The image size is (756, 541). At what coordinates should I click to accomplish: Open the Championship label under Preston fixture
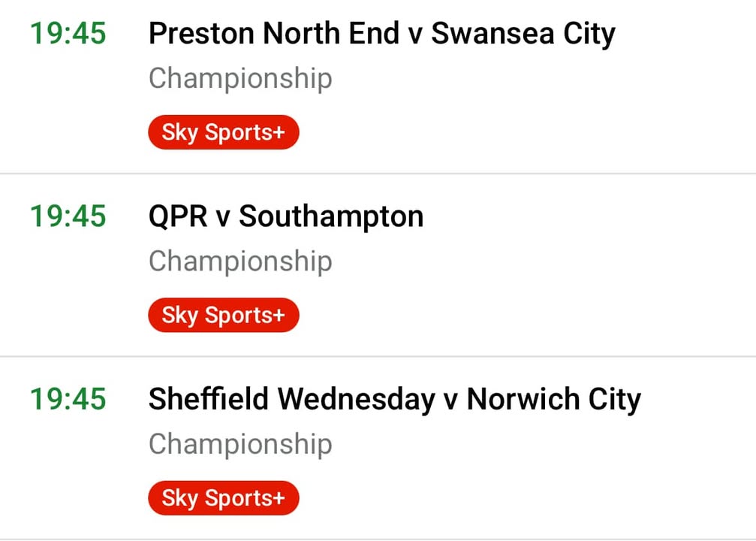(x=240, y=79)
